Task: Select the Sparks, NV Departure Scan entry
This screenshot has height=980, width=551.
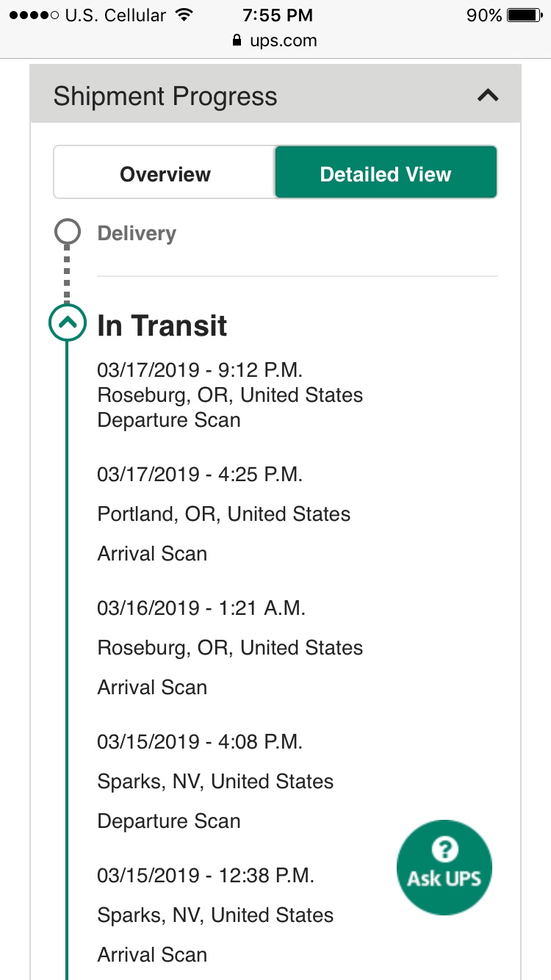Action: [215, 782]
